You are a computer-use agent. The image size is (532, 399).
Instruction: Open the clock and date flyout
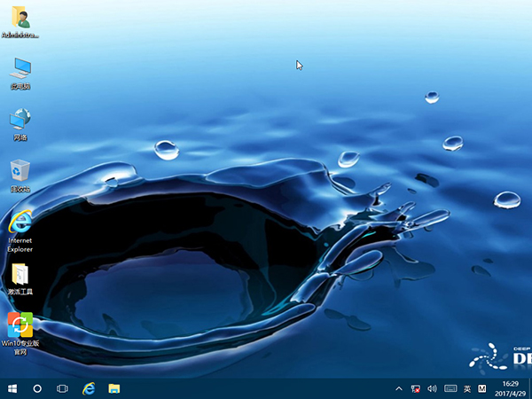(511, 388)
